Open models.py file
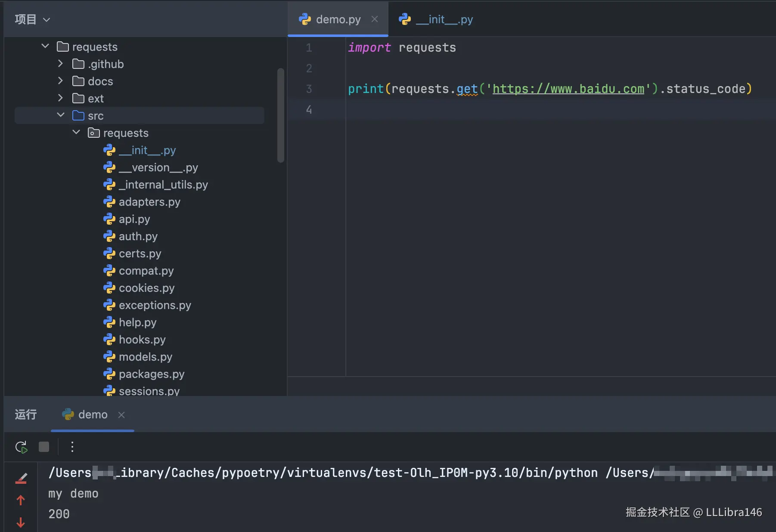The width and height of the screenshot is (776, 532). click(146, 357)
